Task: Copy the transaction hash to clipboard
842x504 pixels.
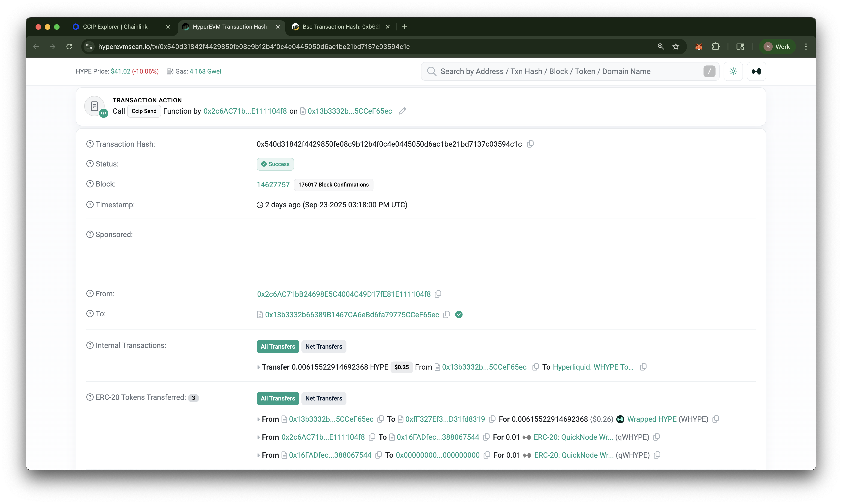Action: pos(530,144)
